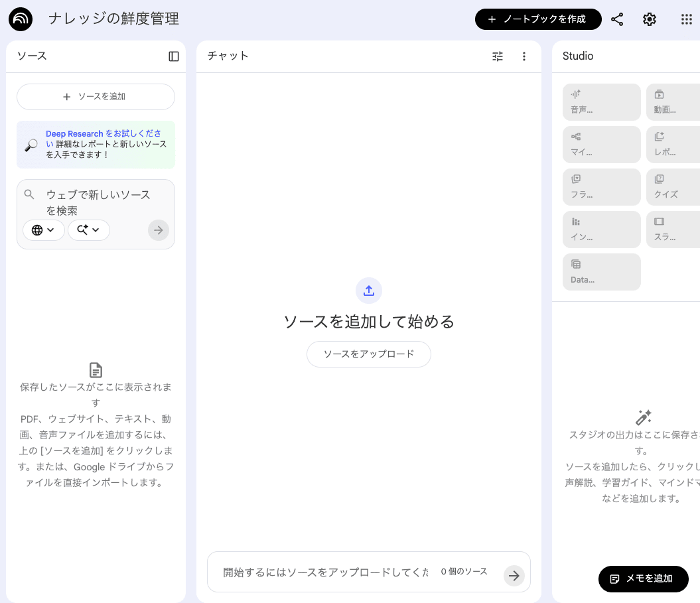700x603 pixels.
Task: Click the Deep Research をお試しください link
Action: [74, 134]
